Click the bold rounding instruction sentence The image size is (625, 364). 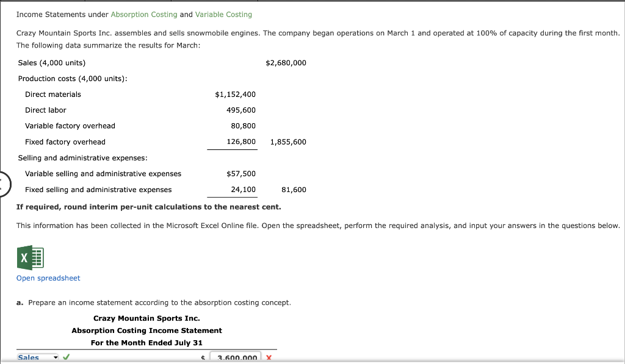tap(149, 207)
